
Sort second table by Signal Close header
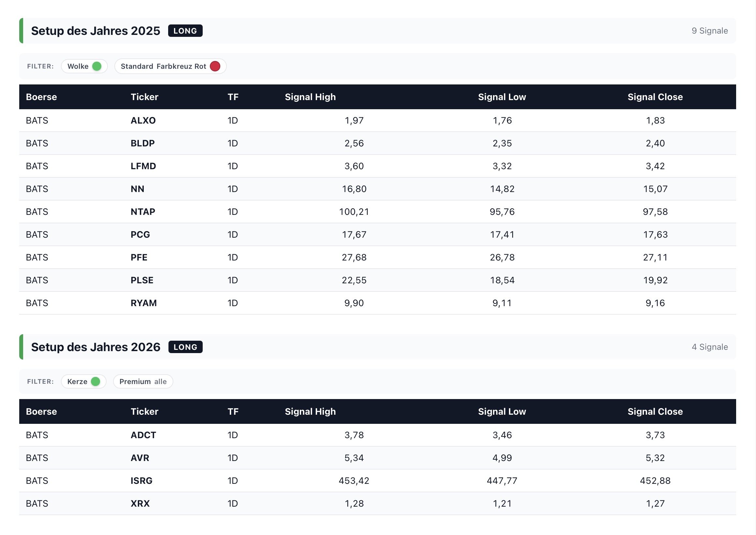pos(655,411)
